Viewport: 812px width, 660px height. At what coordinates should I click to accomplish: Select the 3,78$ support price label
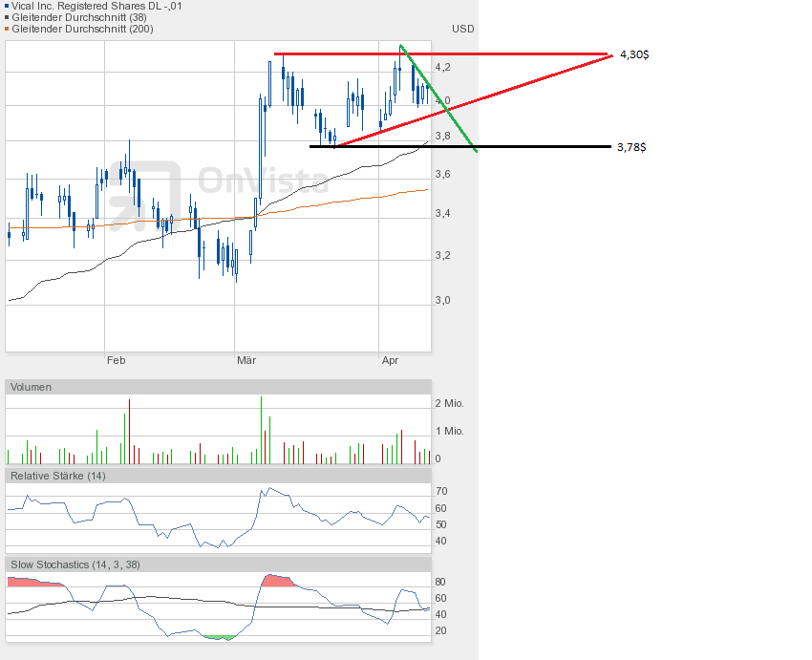coord(631,147)
